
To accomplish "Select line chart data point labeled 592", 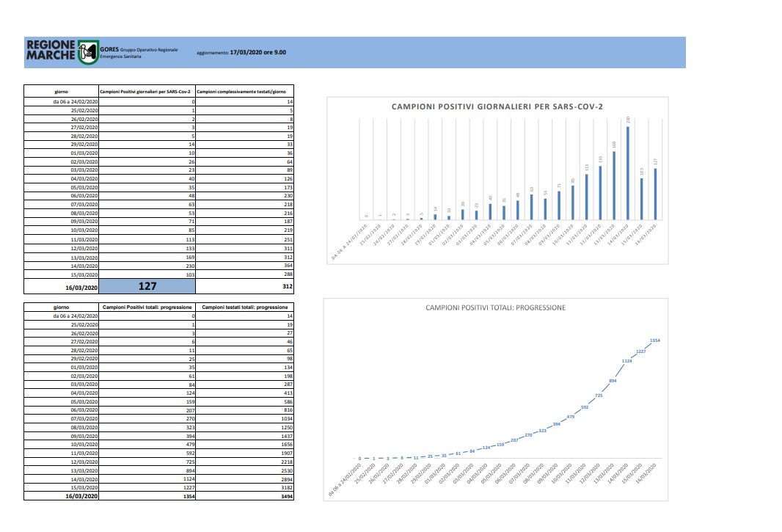I will click(585, 407).
